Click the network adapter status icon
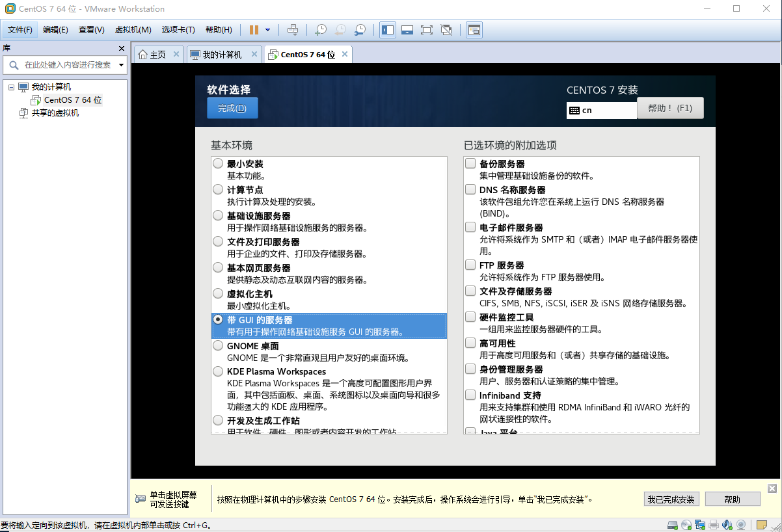The height and width of the screenshot is (532, 782). tap(700, 525)
